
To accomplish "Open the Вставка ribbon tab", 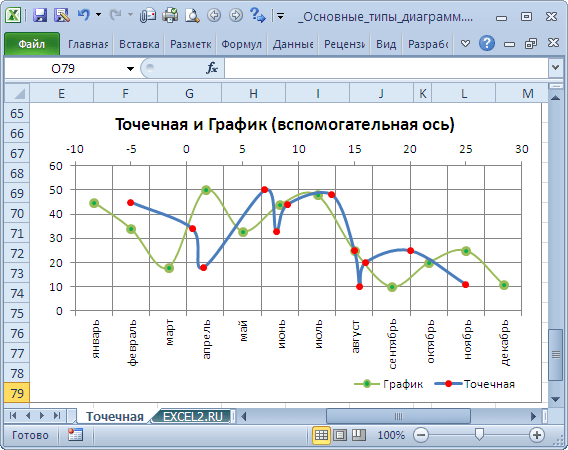I will click(139, 44).
